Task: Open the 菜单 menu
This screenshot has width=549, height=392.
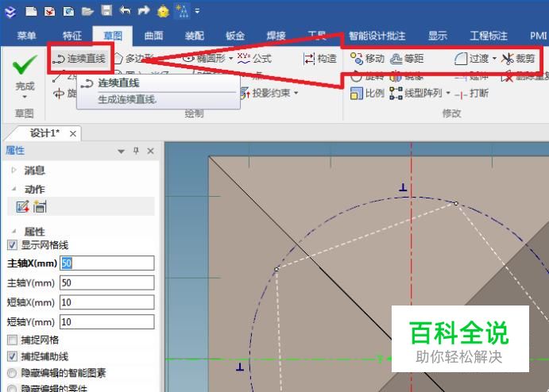Action: tap(26, 36)
